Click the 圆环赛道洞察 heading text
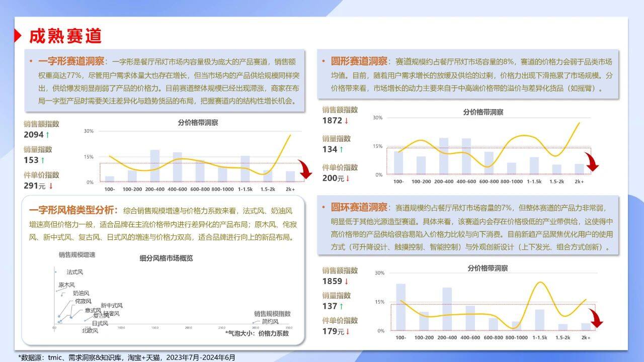This screenshot has height=362, width=644. tap(359, 208)
